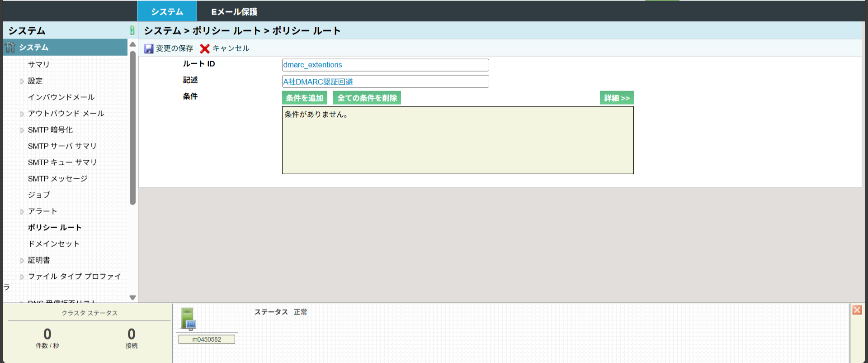This screenshot has height=363, width=868.
Task: Click the red X cancel icon
Action: [205, 48]
